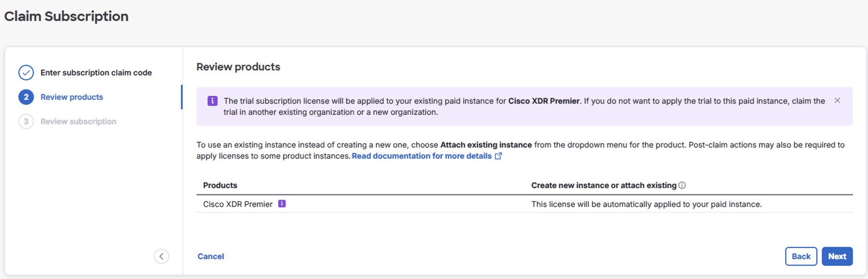Open Read documentation for more details link
Viewport: 868px width, 279px height.
click(422, 156)
